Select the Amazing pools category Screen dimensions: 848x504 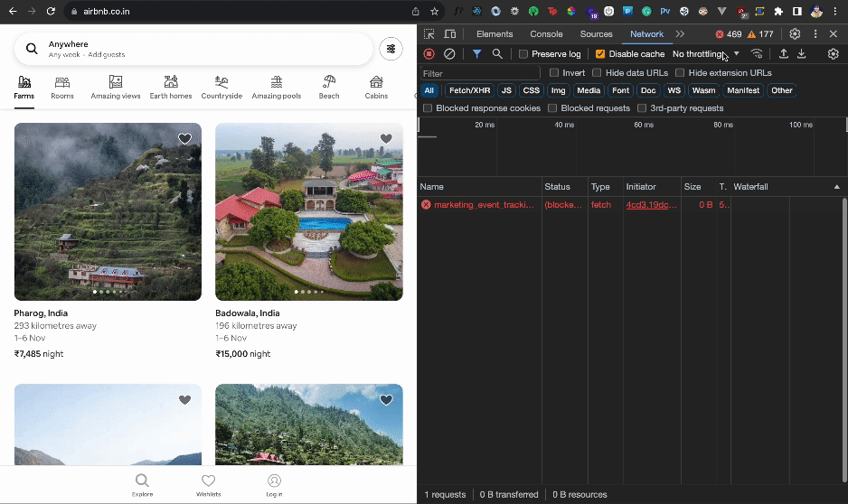click(276, 87)
